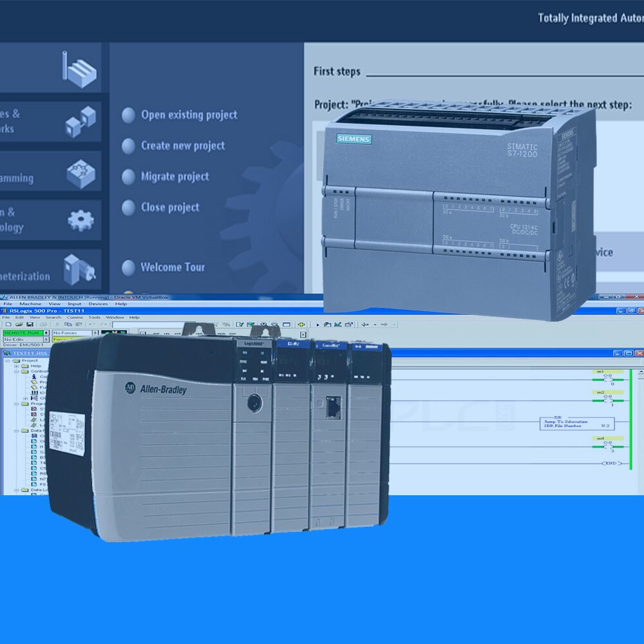Click the N7 data file icon
Image resolution: width=644 pixels, height=644 pixels.
35,479
